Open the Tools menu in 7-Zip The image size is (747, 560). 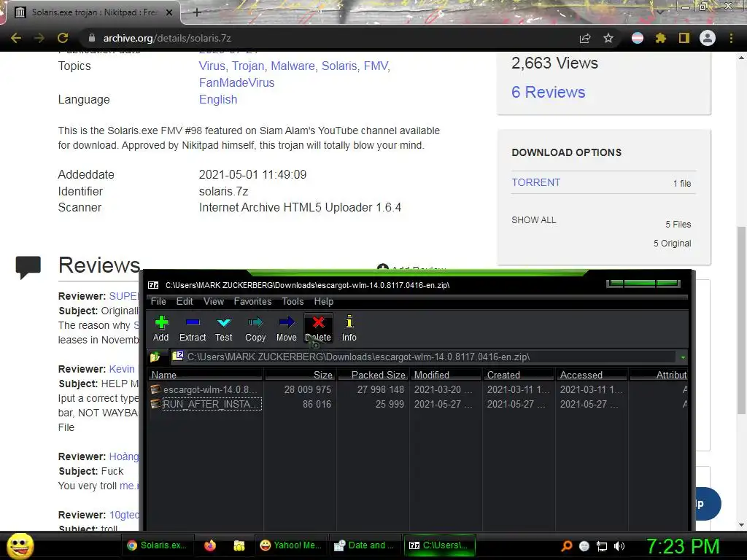293,301
